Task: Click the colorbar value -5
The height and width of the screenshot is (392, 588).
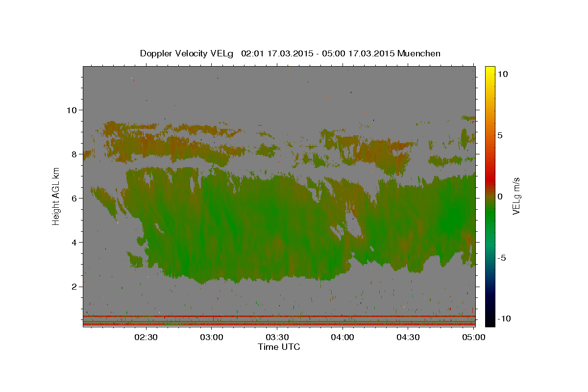Action: pos(502,258)
